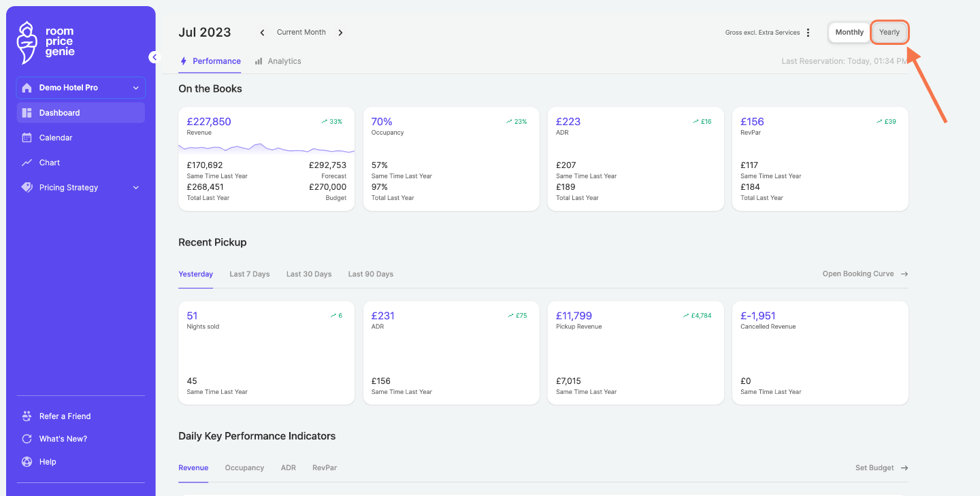
Task: Click the What's New link
Action: pyautogui.click(x=63, y=439)
